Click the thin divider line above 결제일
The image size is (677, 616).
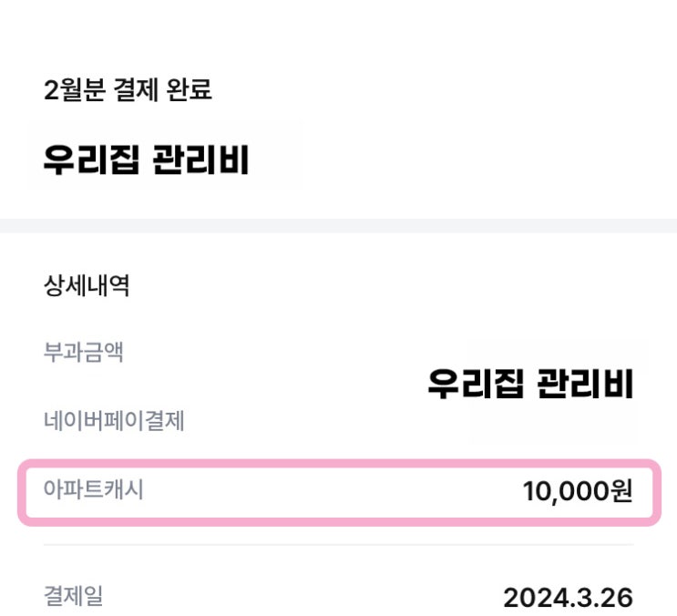pos(338,545)
